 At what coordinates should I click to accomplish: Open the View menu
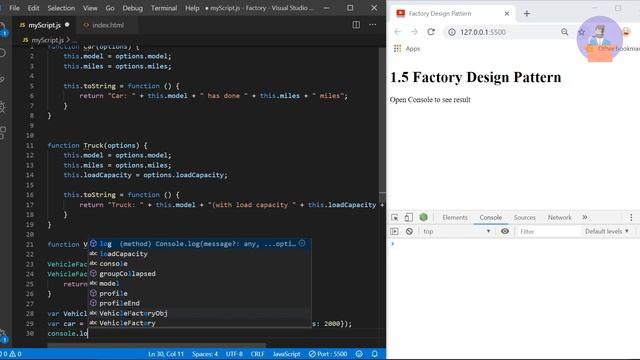pos(90,8)
